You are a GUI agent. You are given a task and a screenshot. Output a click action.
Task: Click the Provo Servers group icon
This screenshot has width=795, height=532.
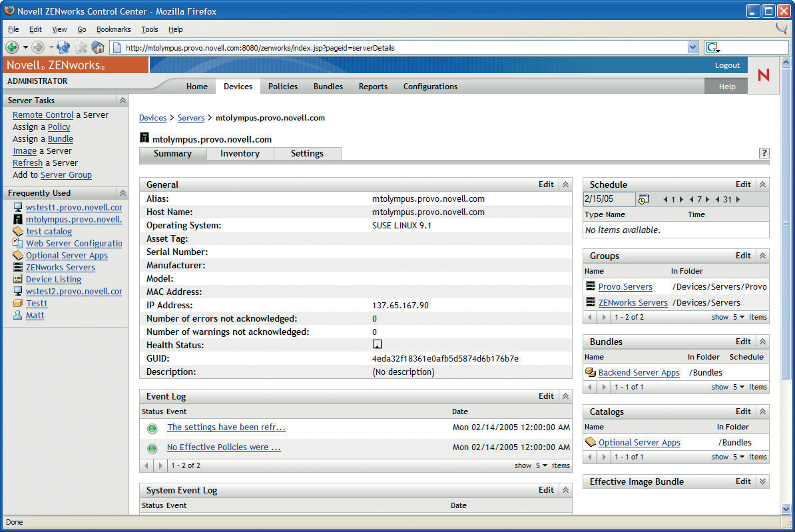click(x=591, y=286)
